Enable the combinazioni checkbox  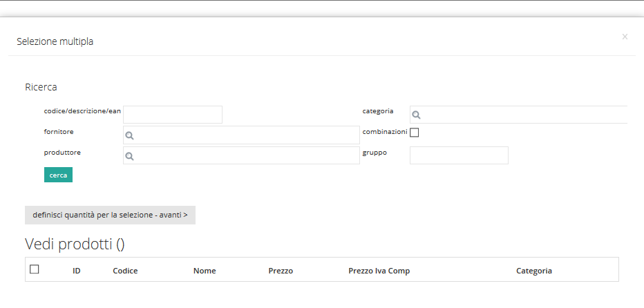(415, 133)
